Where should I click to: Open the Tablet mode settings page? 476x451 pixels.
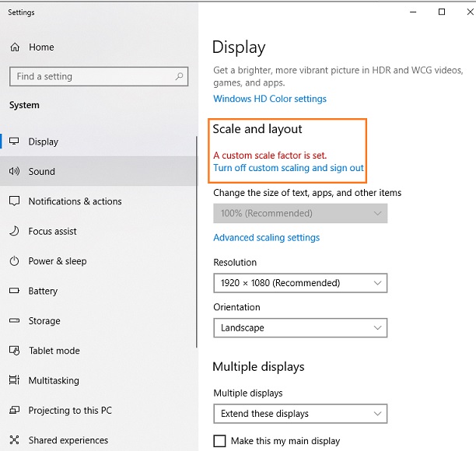(x=54, y=351)
